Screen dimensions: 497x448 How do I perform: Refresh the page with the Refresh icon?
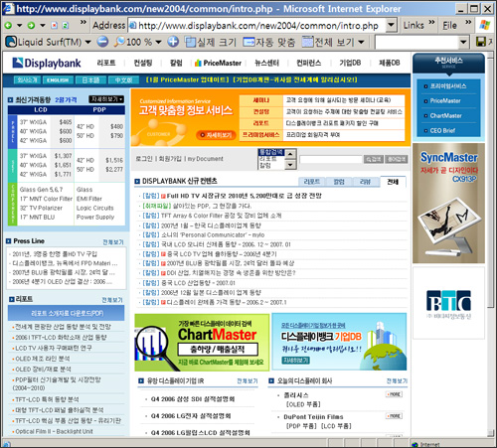66,26
